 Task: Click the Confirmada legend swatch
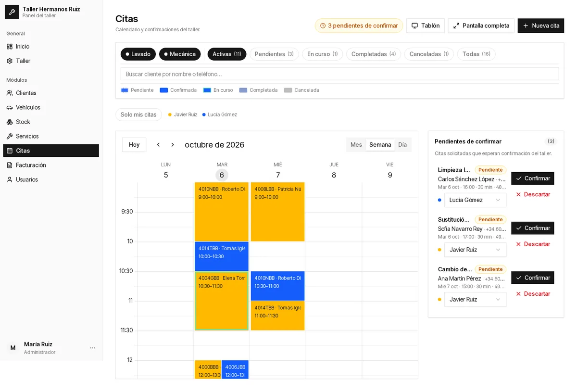point(164,90)
